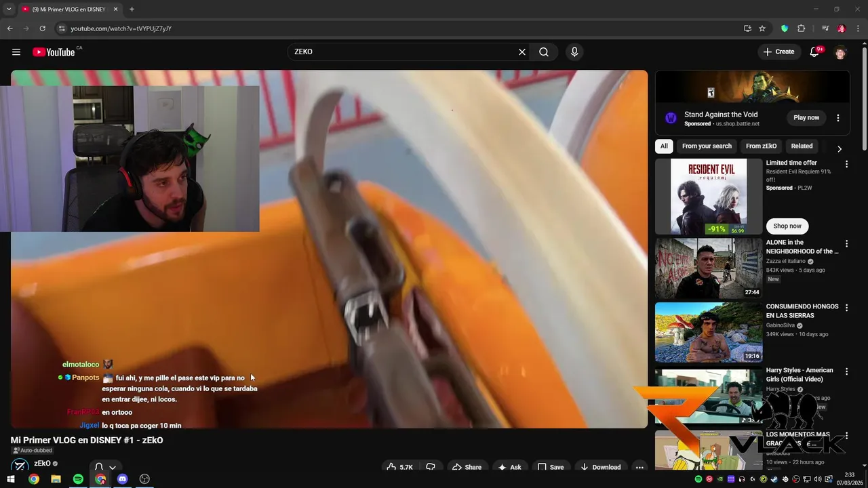The height and width of the screenshot is (488, 868).
Task: Select the All filter chip
Action: 664,146
